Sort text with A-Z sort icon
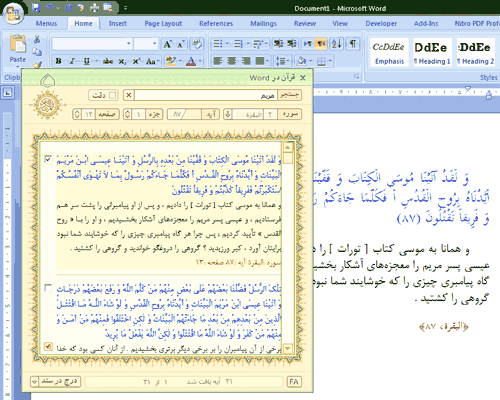Screen dimensions: 500x400 tap(337, 44)
